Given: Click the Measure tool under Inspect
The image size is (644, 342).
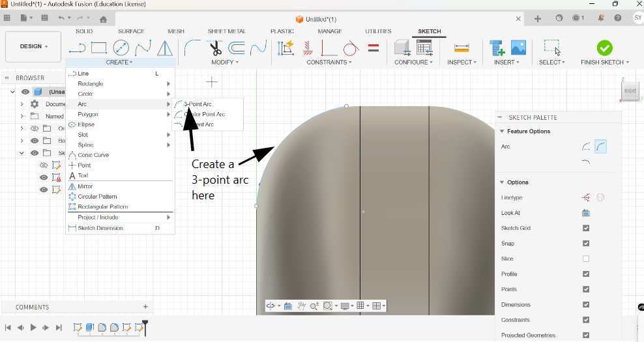Looking at the screenshot, I should tap(461, 48).
